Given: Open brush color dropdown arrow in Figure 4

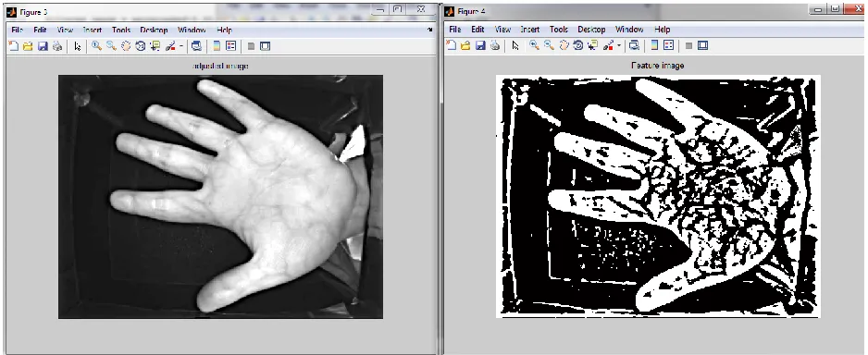Looking at the screenshot, I should (x=619, y=45).
